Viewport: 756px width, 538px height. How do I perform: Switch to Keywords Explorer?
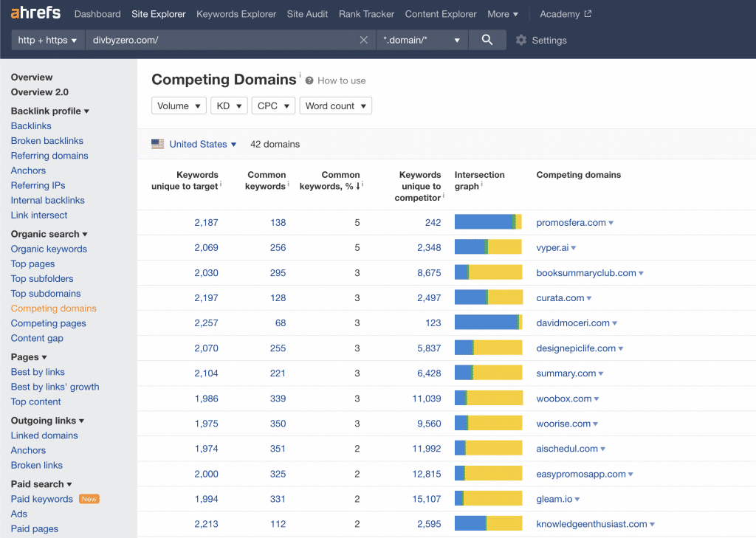236,14
